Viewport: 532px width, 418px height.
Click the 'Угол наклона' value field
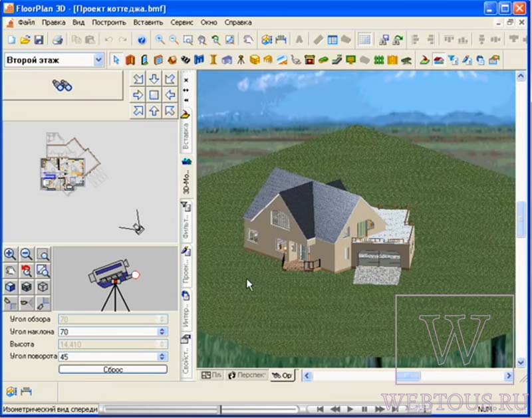pyautogui.click(x=108, y=332)
